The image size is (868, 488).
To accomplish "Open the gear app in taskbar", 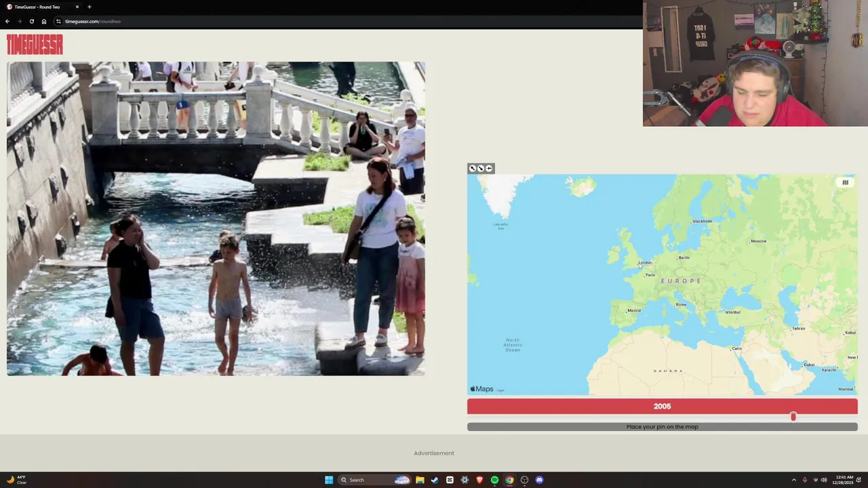I will (x=465, y=480).
